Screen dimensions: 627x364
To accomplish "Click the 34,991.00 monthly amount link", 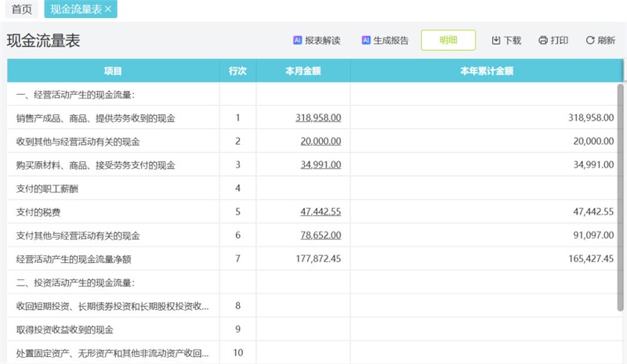I will [x=321, y=165].
